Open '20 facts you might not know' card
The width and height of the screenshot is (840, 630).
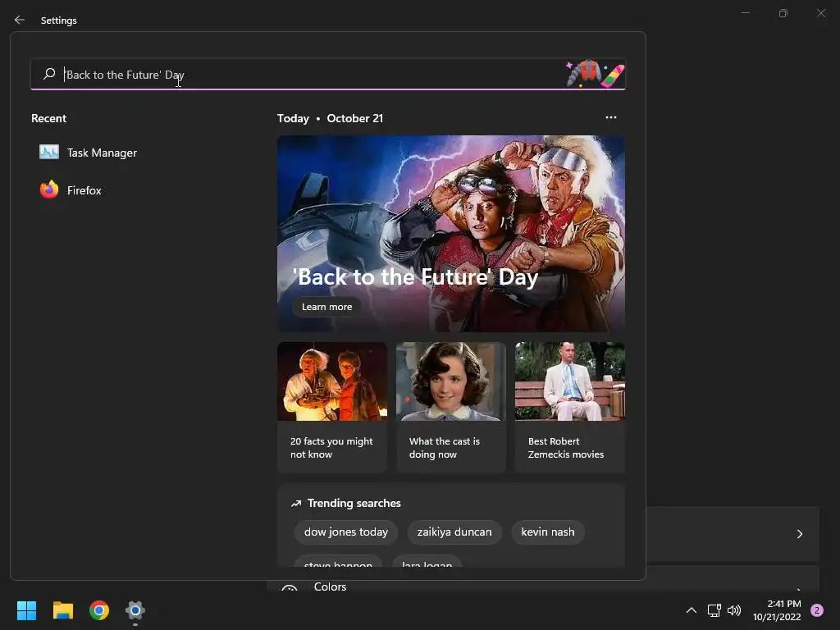[x=332, y=407]
